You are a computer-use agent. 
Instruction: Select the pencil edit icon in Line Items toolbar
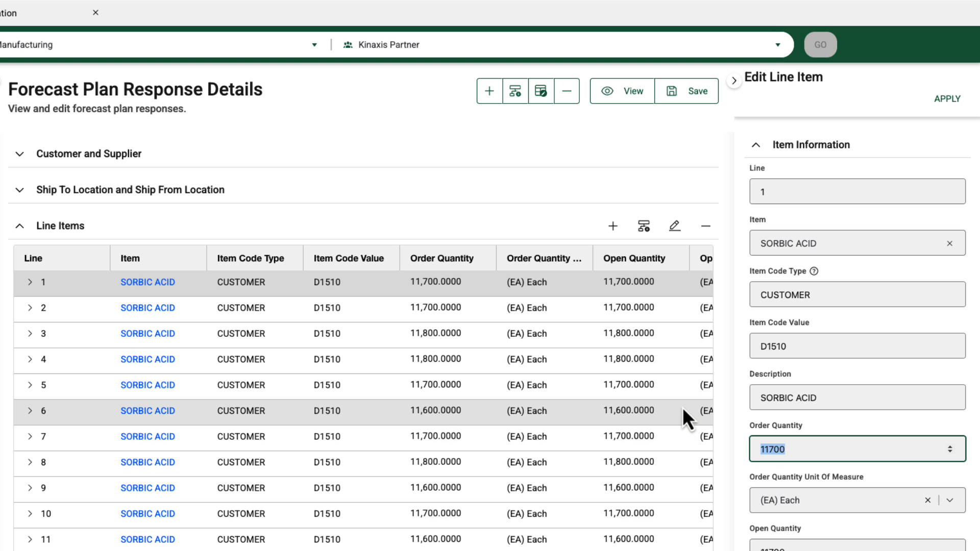point(674,226)
